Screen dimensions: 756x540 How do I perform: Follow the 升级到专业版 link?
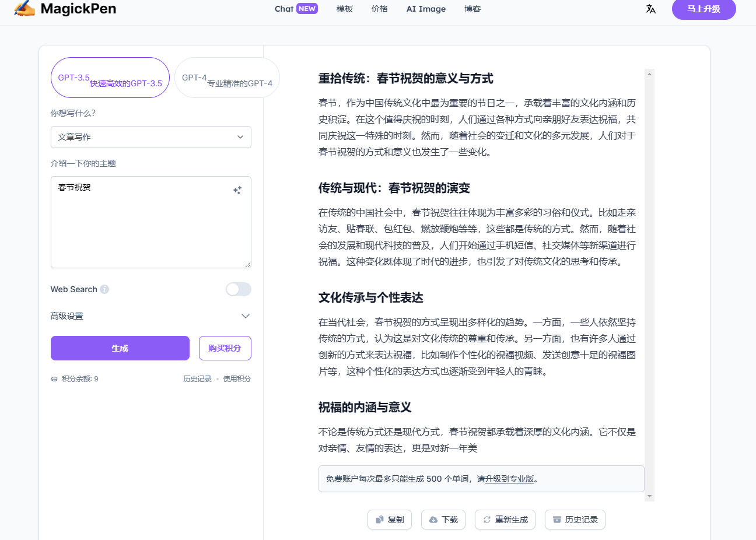tap(509, 479)
